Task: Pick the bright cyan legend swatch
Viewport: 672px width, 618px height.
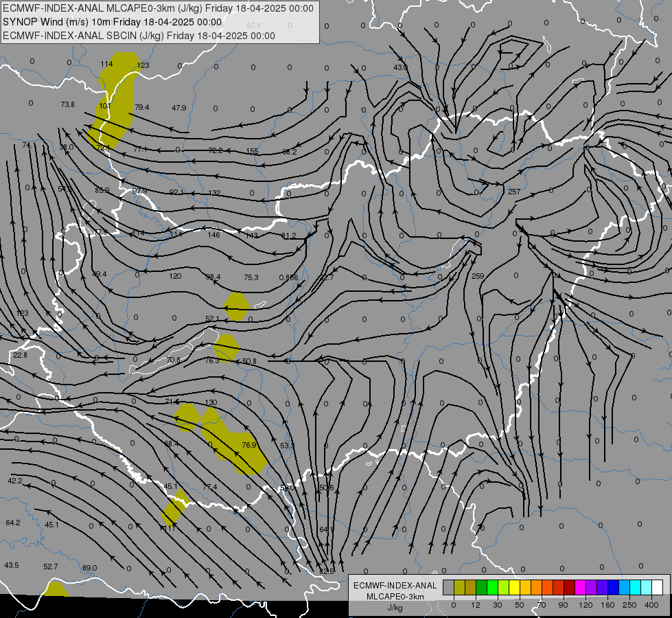Action: [x=635, y=588]
